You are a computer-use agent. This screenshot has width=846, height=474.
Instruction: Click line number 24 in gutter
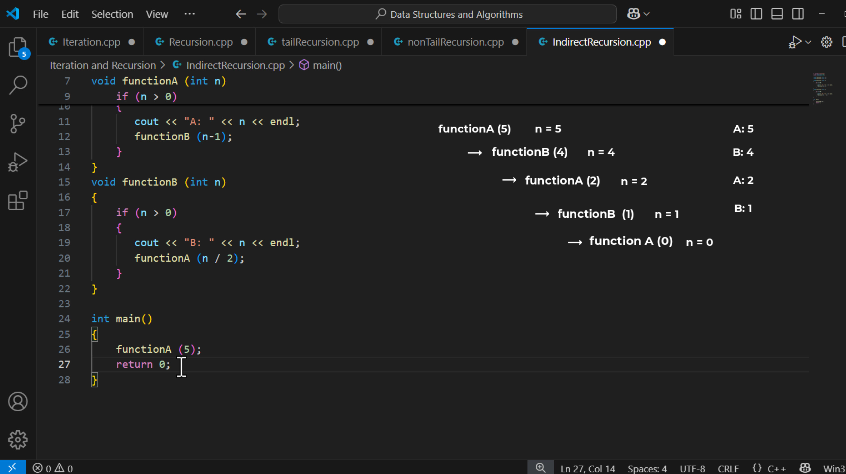point(64,319)
